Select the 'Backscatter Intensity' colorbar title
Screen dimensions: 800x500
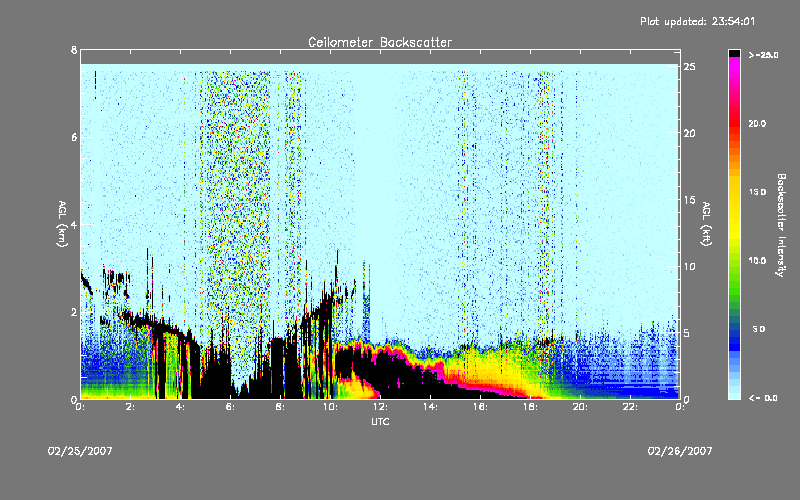click(x=781, y=225)
